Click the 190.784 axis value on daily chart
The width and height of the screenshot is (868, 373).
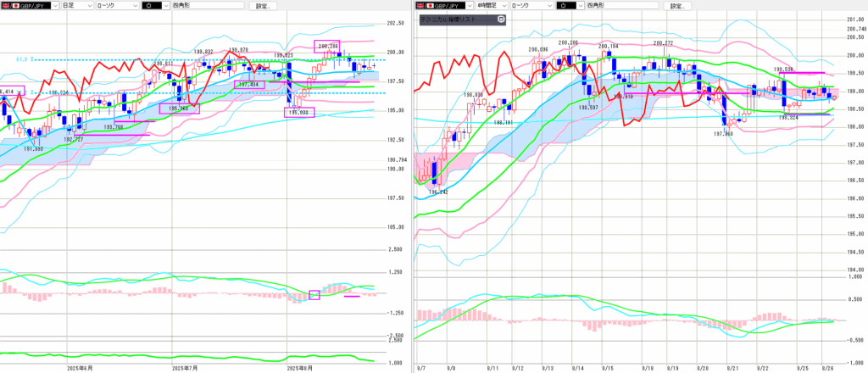click(x=397, y=161)
